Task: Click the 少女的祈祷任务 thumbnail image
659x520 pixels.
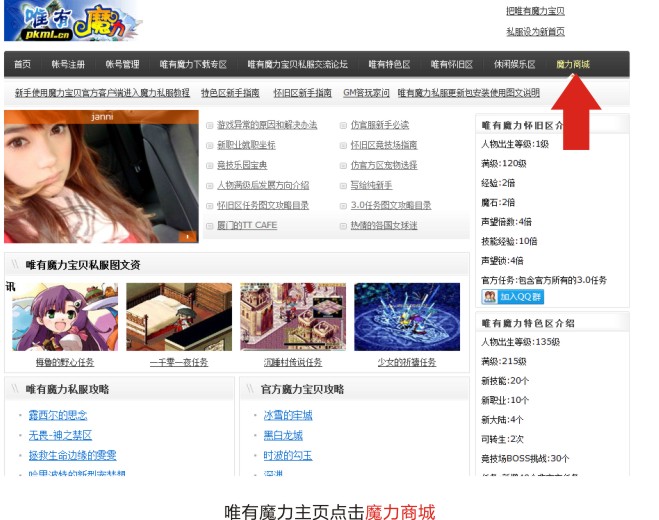Action: (x=407, y=316)
